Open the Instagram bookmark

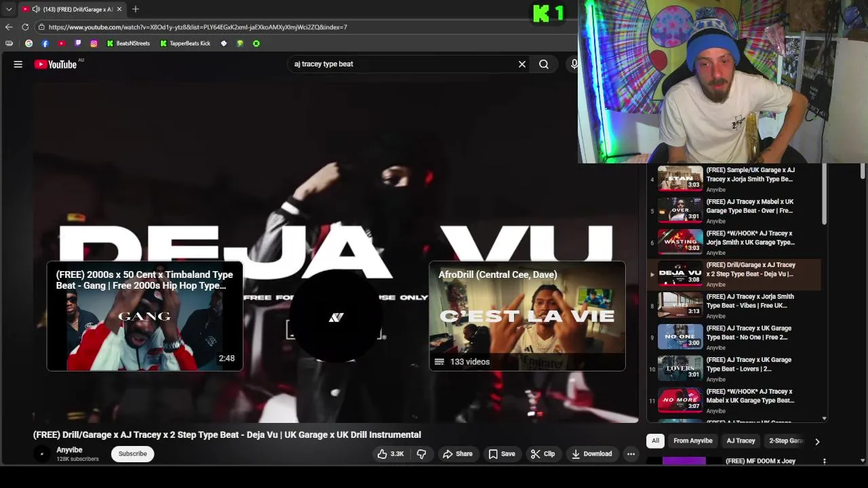tap(94, 43)
